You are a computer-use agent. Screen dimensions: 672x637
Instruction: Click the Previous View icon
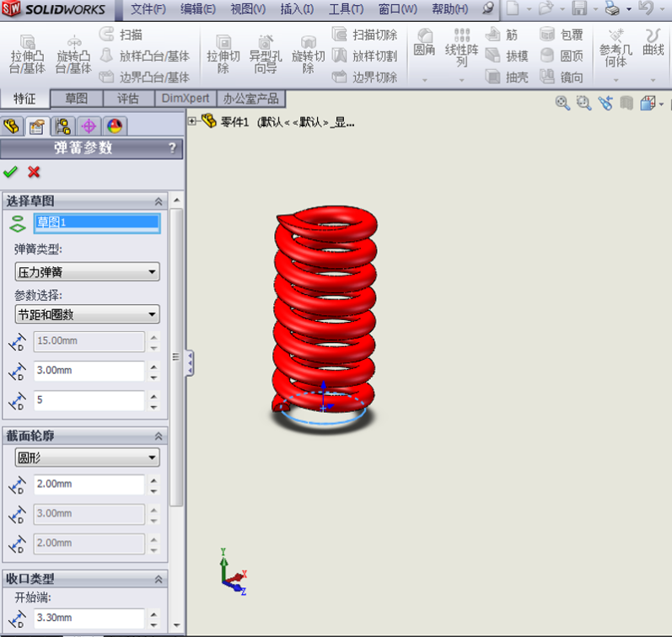click(x=605, y=104)
